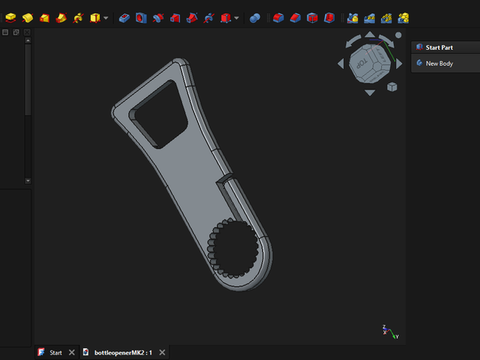Click the left panel vertical scrollbar thumb

coord(28,80)
